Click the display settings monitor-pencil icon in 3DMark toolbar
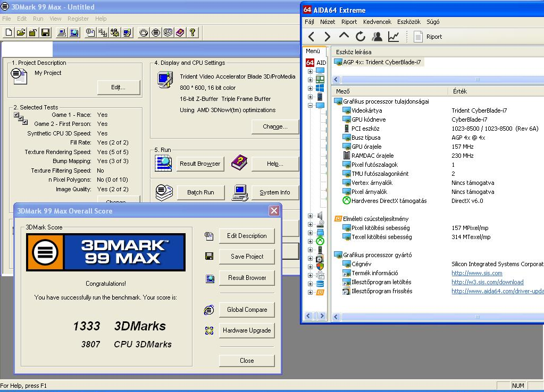 click(127, 32)
